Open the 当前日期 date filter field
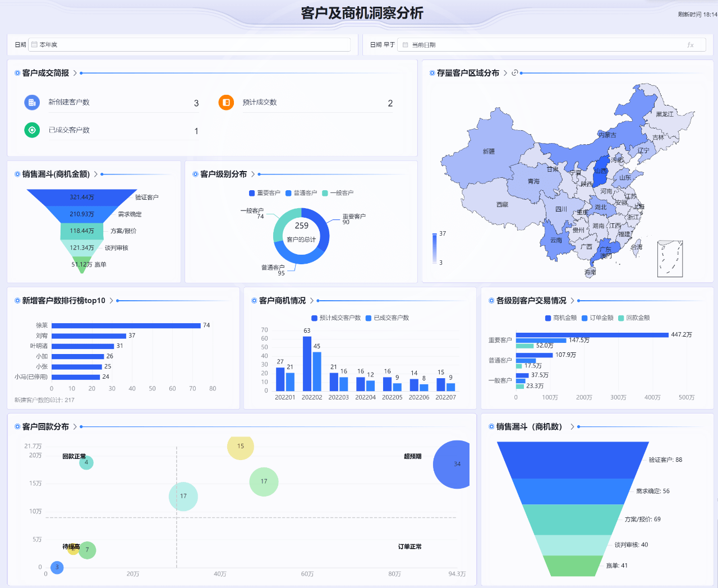 click(551, 44)
